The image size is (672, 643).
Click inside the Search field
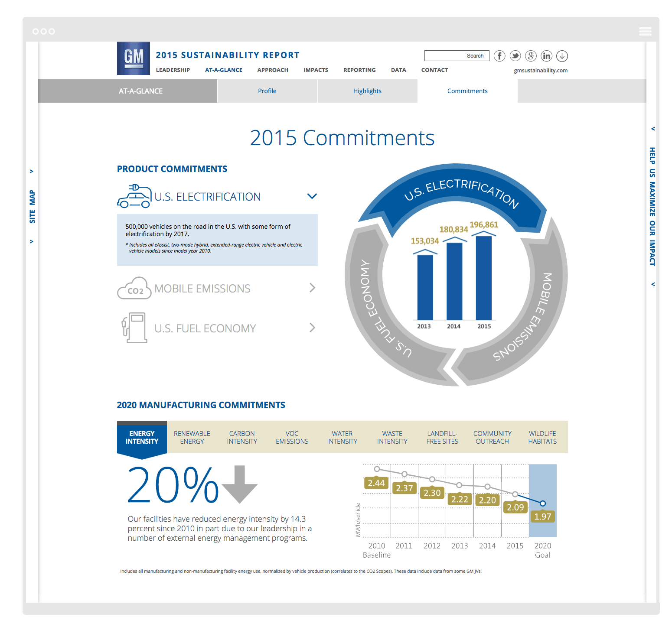(457, 56)
